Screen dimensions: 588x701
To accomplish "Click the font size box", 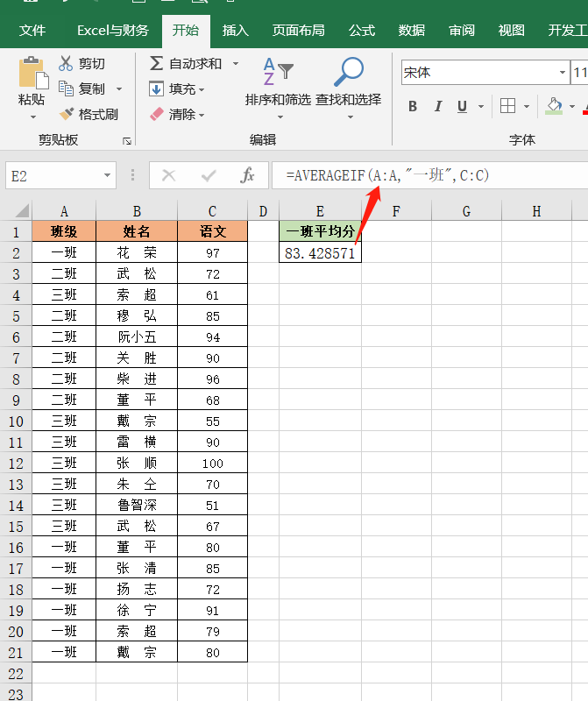I will (x=579, y=73).
